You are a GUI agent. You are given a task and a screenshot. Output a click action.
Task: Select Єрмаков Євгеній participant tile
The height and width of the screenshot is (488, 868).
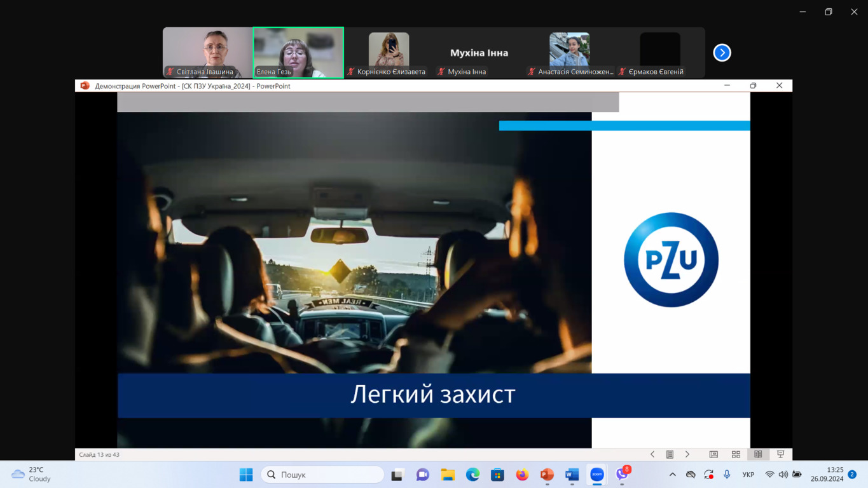660,53
